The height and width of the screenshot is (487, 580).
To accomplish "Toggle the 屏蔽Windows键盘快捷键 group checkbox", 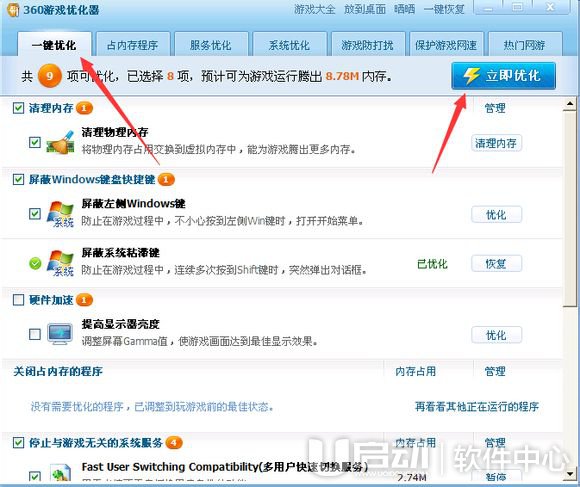I will (18, 179).
